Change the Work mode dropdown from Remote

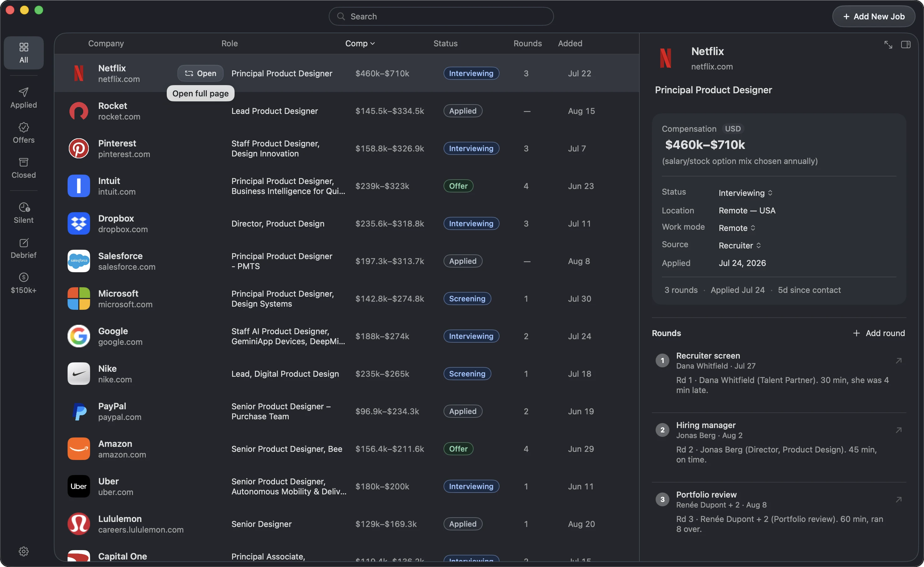click(x=737, y=228)
